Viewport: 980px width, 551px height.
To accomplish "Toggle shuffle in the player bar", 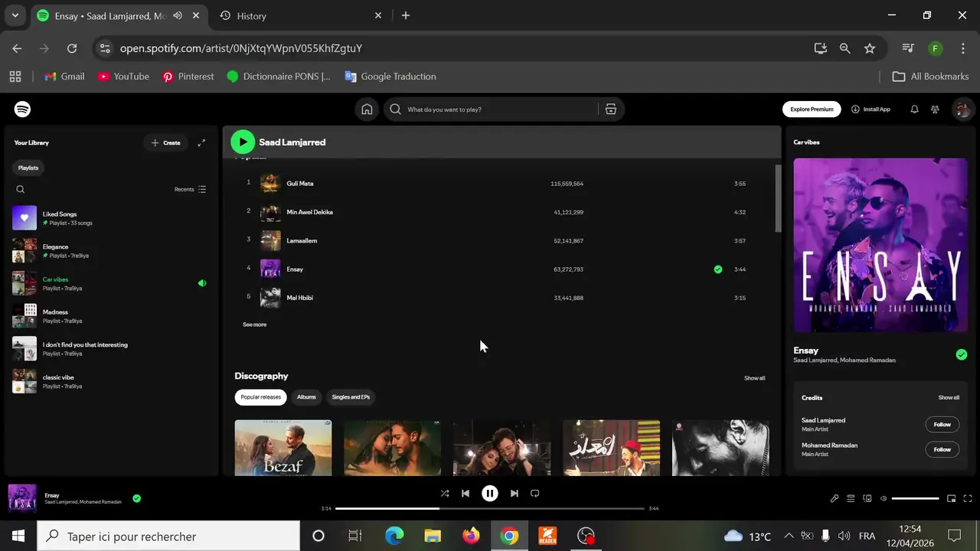I will (x=445, y=494).
